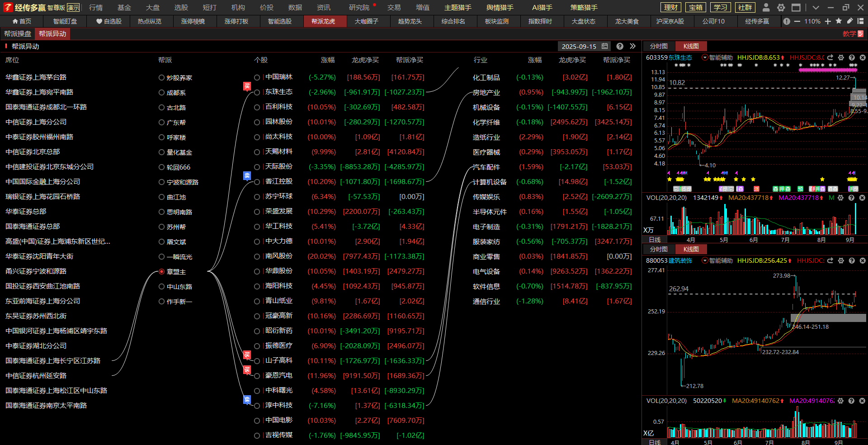
Task: Open the top bar settings gear
Action: [781, 7]
